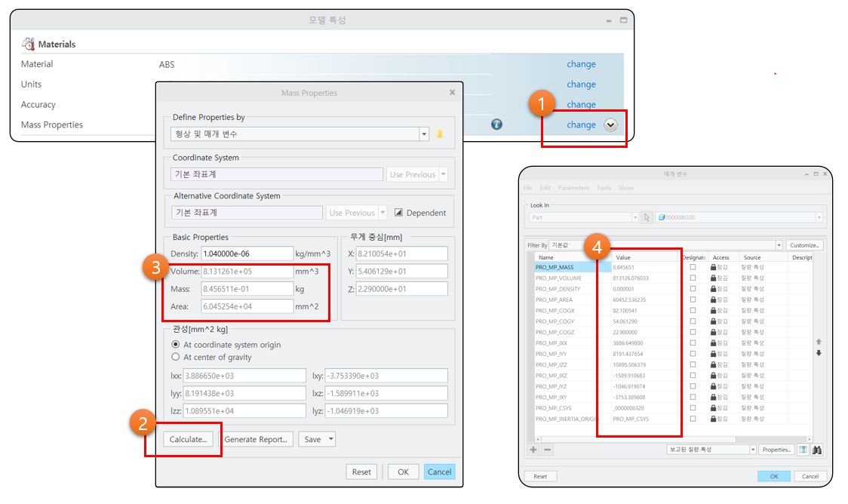Open the 보고된 질량 특성 dropdown
This screenshot has height=504, width=848.
tap(752, 450)
